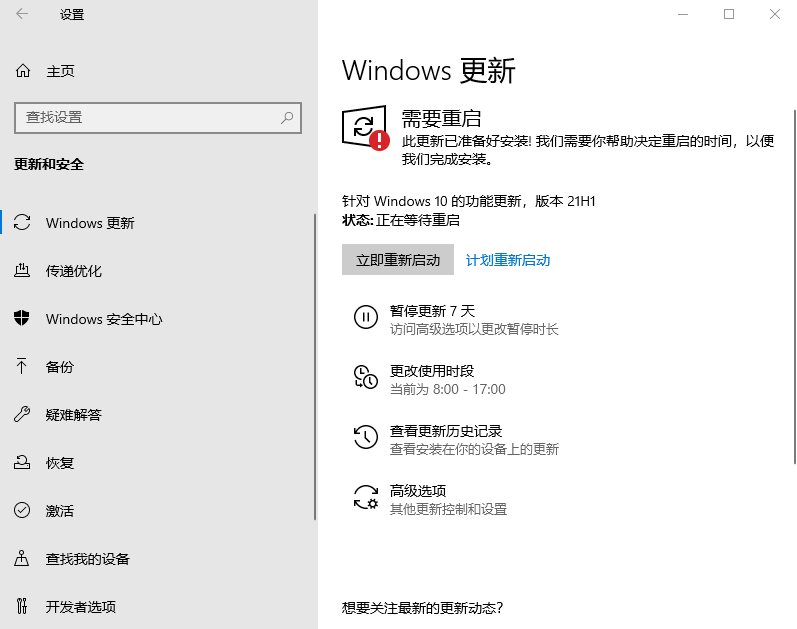Click the pause icon for 暂停更新 7 天

(x=365, y=317)
